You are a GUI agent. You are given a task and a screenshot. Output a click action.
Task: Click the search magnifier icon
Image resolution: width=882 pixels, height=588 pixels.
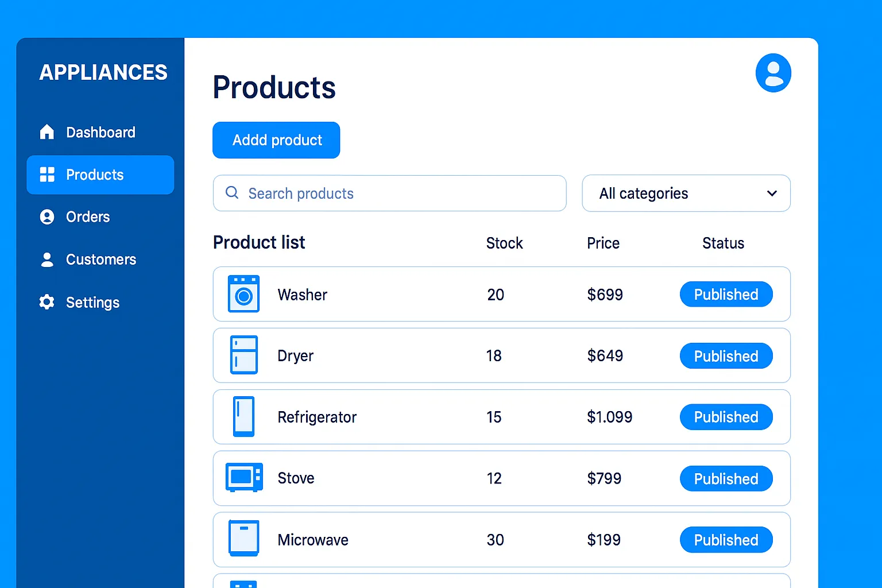coord(232,193)
